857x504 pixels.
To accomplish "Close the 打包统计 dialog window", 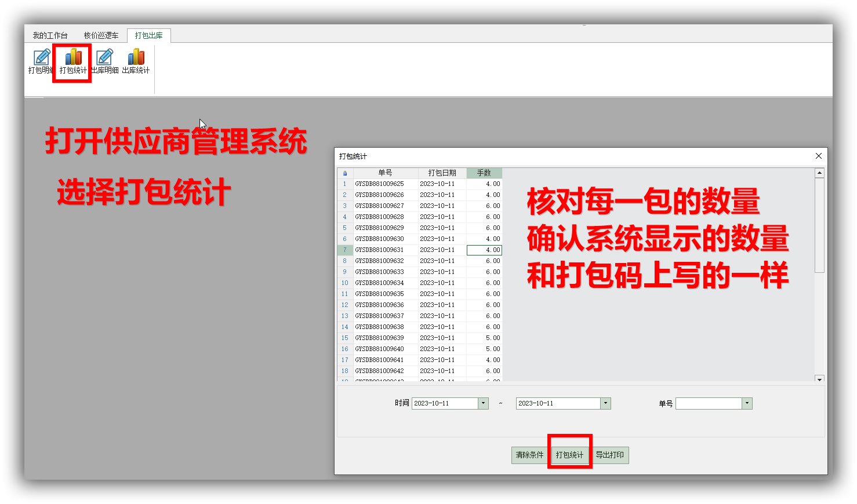I will coord(818,156).
